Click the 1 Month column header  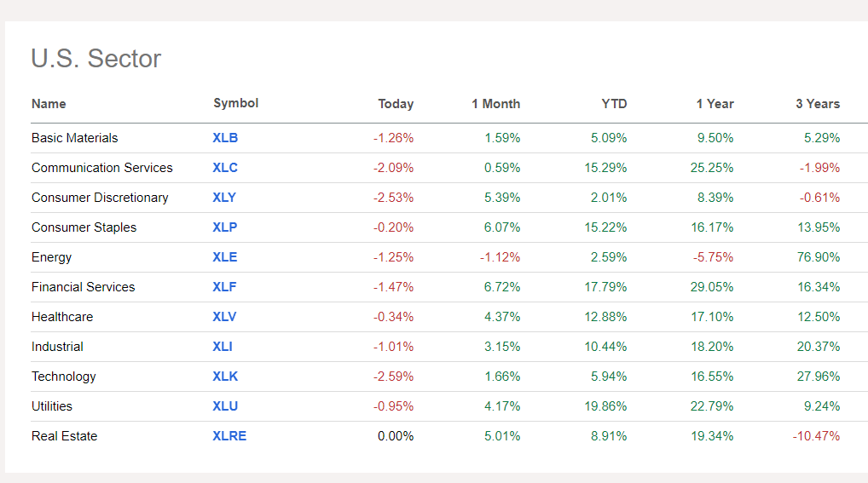point(495,104)
